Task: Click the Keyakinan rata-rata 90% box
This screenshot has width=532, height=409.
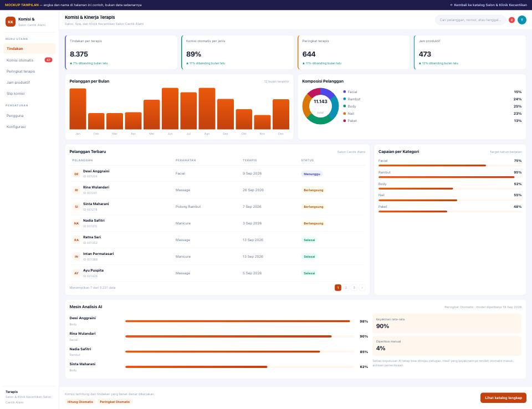Action: (447, 324)
